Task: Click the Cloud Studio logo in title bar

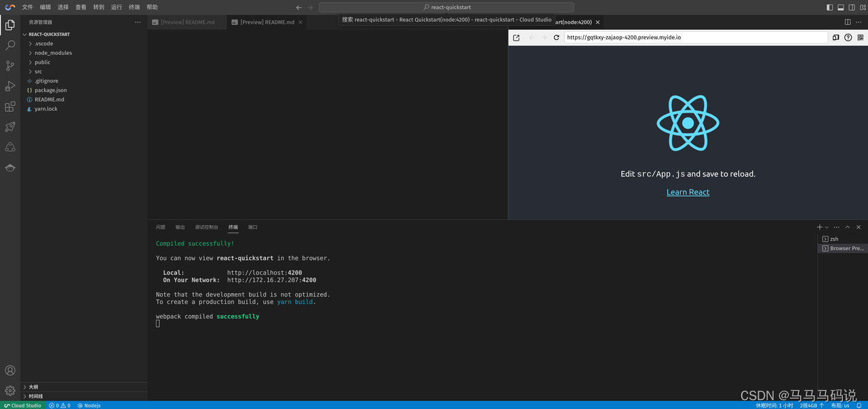Action: 10,7
